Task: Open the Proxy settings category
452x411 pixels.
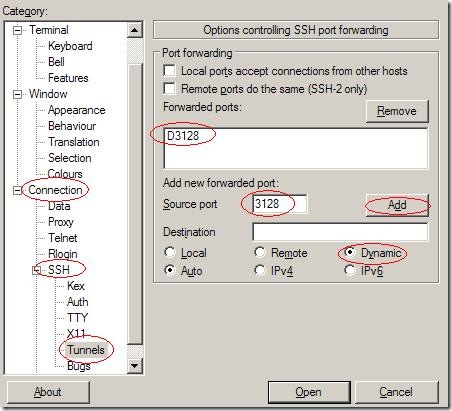Action: (x=61, y=222)
